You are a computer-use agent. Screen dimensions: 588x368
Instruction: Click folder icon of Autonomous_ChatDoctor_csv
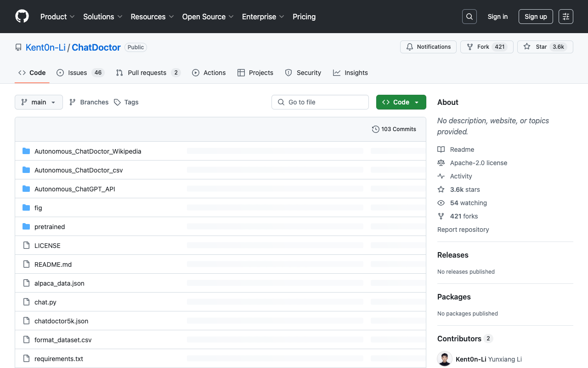pyautogui.click(x=26, y=170)
